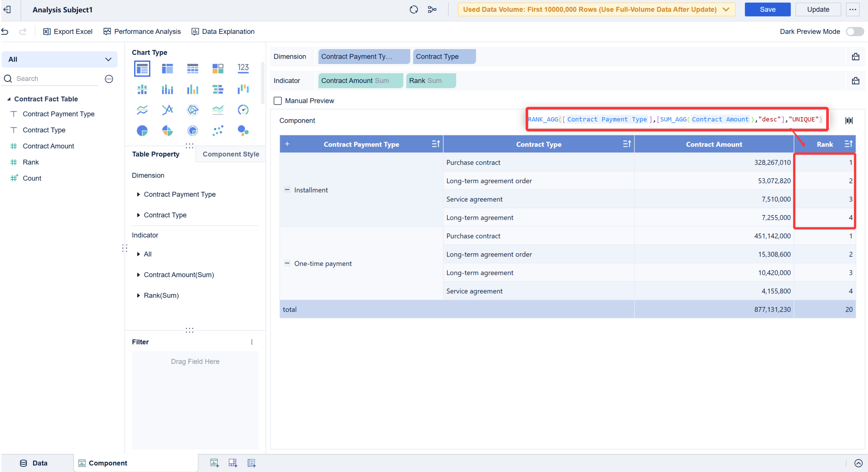Screen dimensions: 868x472
Task: Click Export Excel
Action: (68, 32)
